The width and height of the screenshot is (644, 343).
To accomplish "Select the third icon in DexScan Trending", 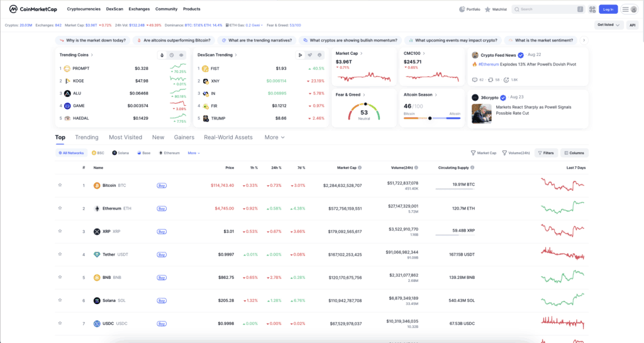I will (319, 55).
